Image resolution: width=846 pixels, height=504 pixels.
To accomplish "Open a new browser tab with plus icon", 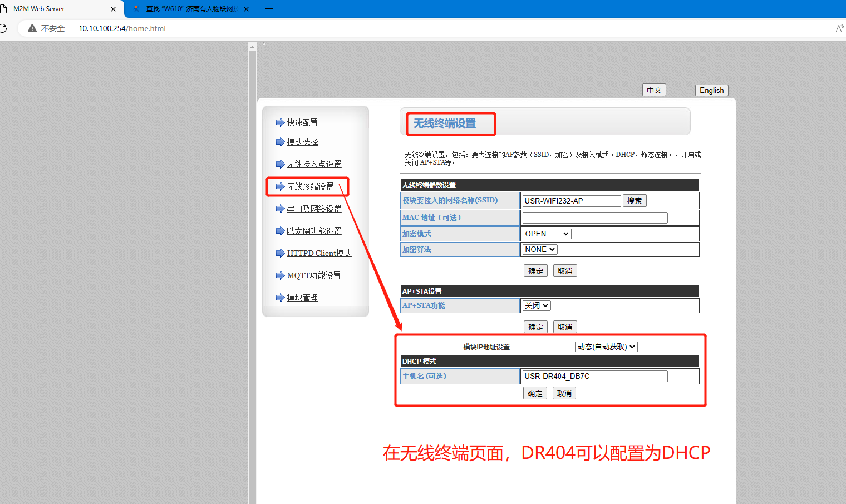I will [x=269, y=9].
